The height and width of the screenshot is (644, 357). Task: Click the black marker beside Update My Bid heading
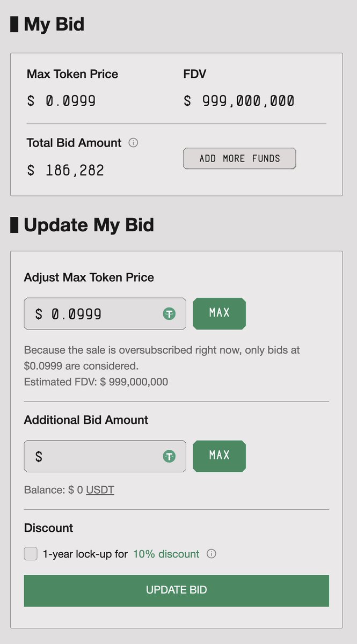click(14, 225)
